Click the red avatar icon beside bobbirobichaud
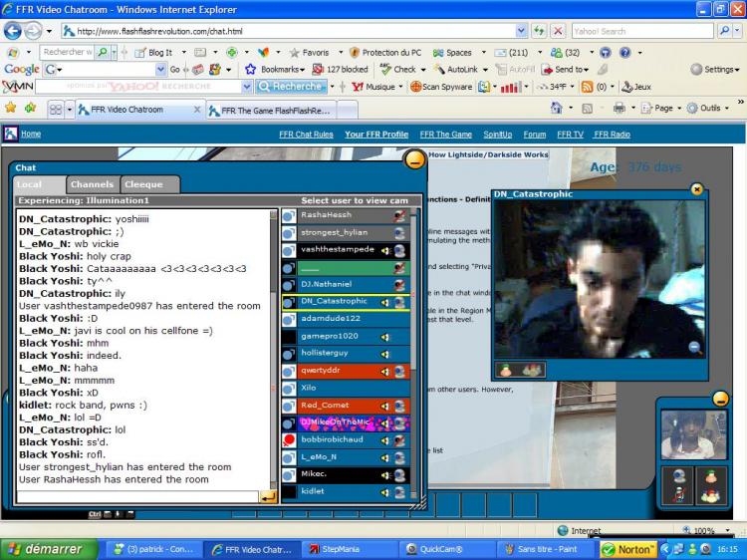Image resolution: width=747 pixels, height=560 pixels. [x=289, y=440]
